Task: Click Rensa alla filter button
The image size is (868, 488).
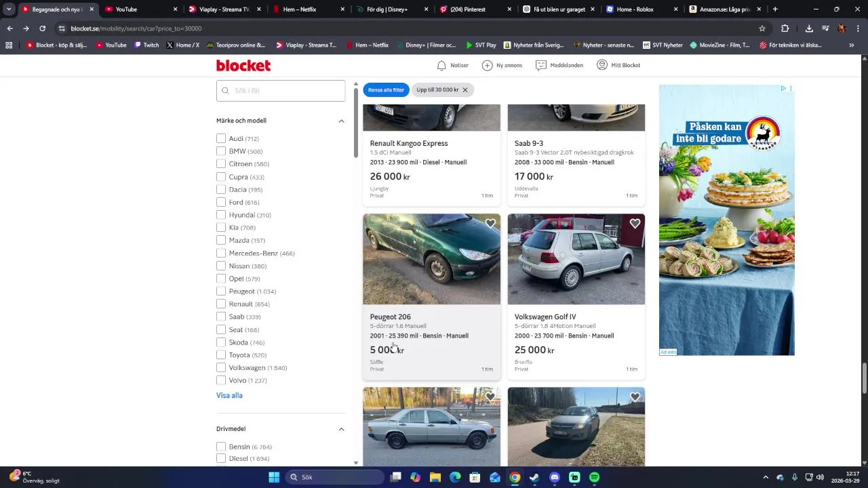Action: (x=386, y=90)
